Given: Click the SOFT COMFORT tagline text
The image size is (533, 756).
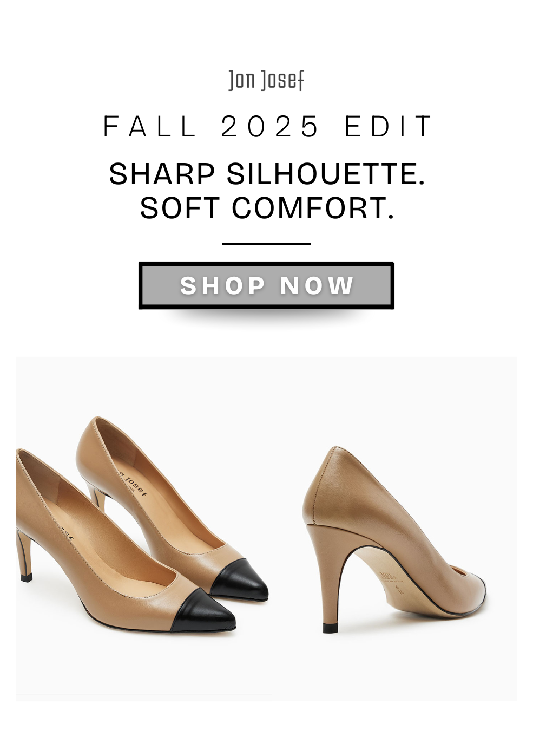Looking at the screenshot, I should tap(267, 208).
